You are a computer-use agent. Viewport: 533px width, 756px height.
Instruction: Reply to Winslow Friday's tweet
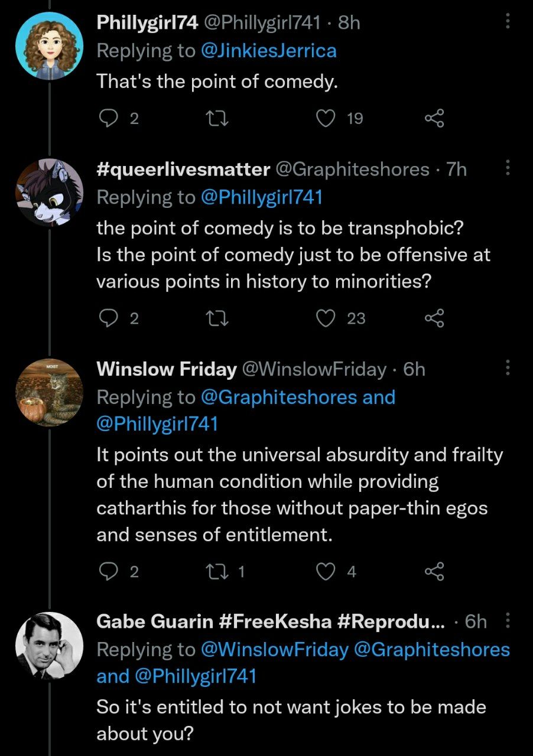[108, 571]
